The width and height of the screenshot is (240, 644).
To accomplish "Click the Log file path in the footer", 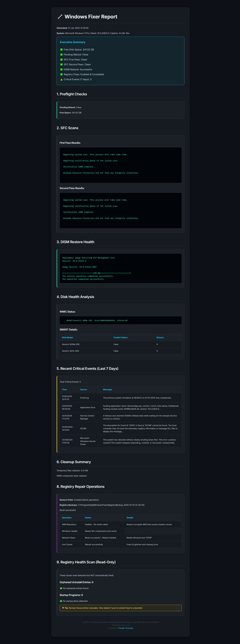I will coord(121,622).
